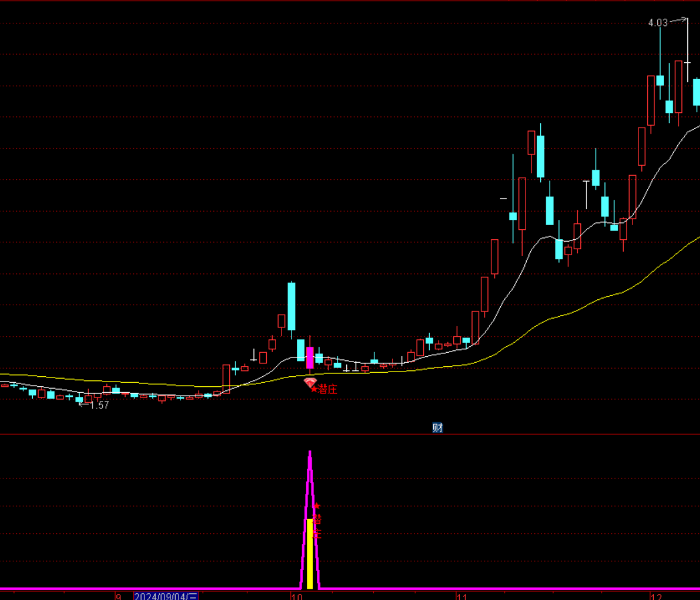Click the blue 财 finance marker
Image resolution: width=700 pixels, height=600 pixels.
point(437,428)
